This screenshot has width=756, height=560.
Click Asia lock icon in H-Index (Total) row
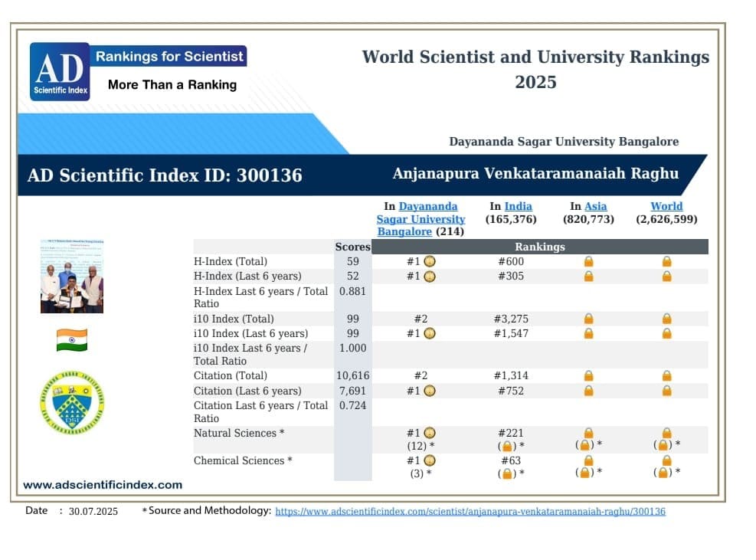588,262
